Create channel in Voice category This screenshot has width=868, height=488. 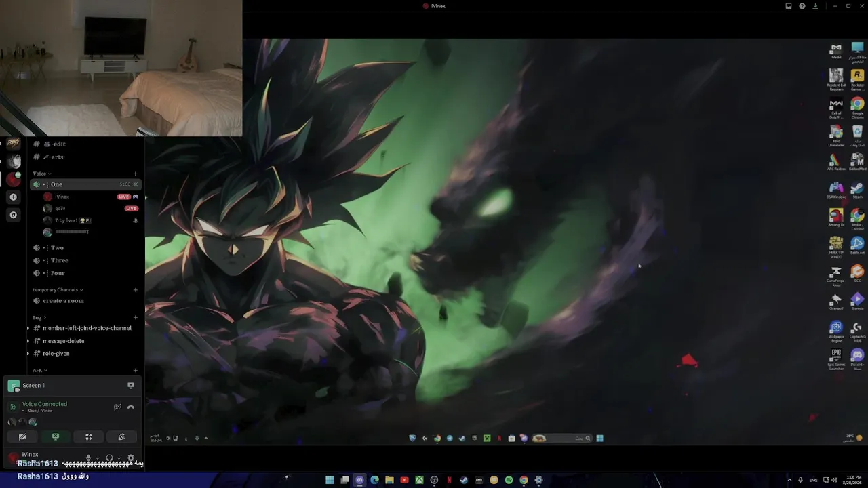pyautogui.click(x=135, y=174)
